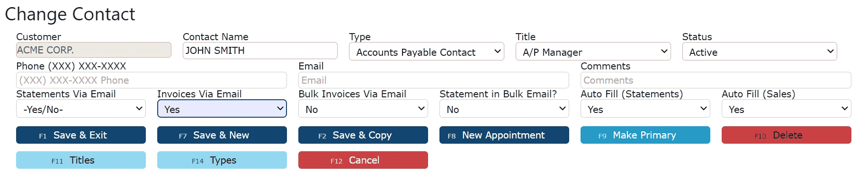Change the Status dropdown from Active
Screen dimensions: 868x173
[x=760, y=52]
